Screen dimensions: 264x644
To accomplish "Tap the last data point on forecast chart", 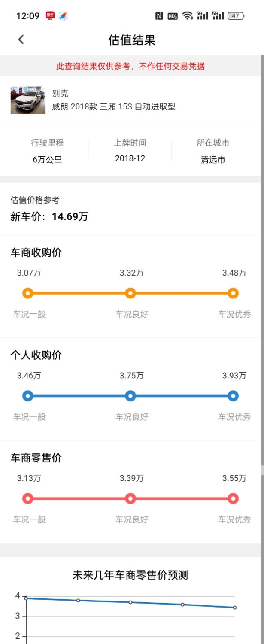I will pyautogui.click(x=234, y=608).
